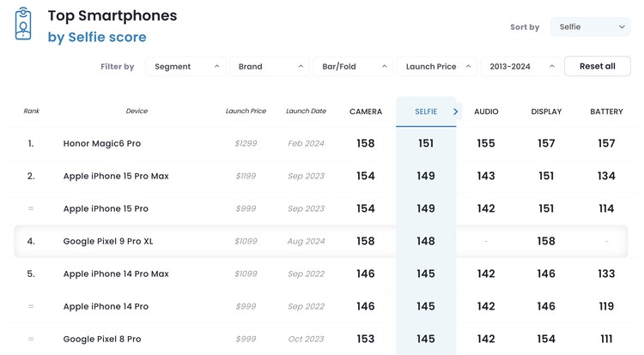Click the arrow next to SELFIE column

coord(455,111)
